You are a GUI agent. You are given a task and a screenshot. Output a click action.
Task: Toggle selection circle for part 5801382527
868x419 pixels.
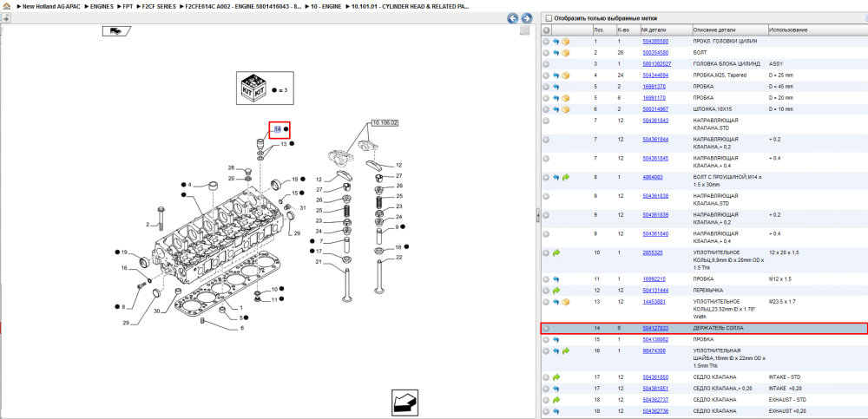coord(546,64)
